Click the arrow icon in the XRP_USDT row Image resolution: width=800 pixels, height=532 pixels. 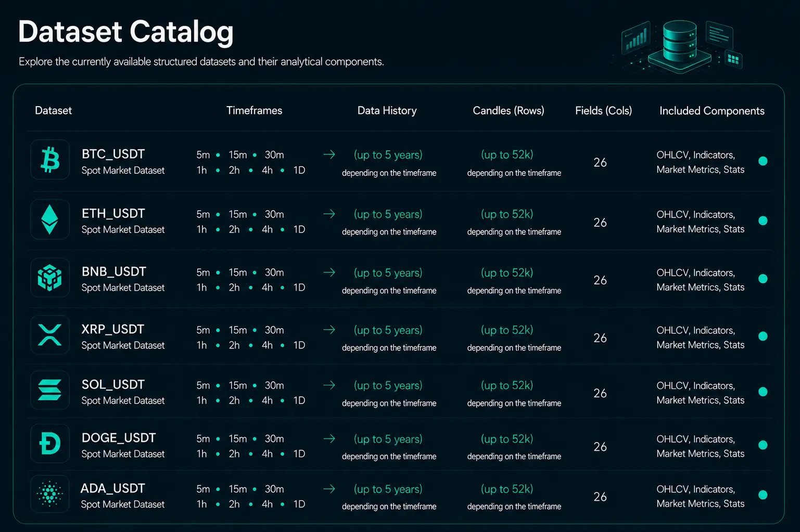point(329,330)
